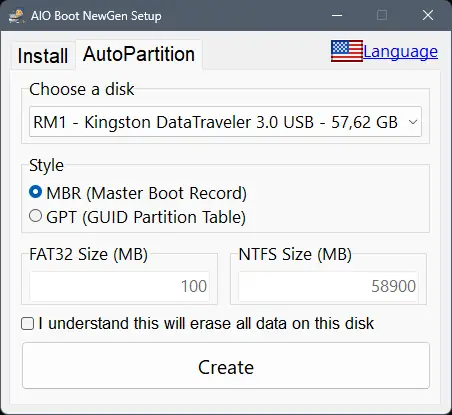The image size is (452, 415).
Task: Open the Choose a disk dropdown
Action: [225, 122]
